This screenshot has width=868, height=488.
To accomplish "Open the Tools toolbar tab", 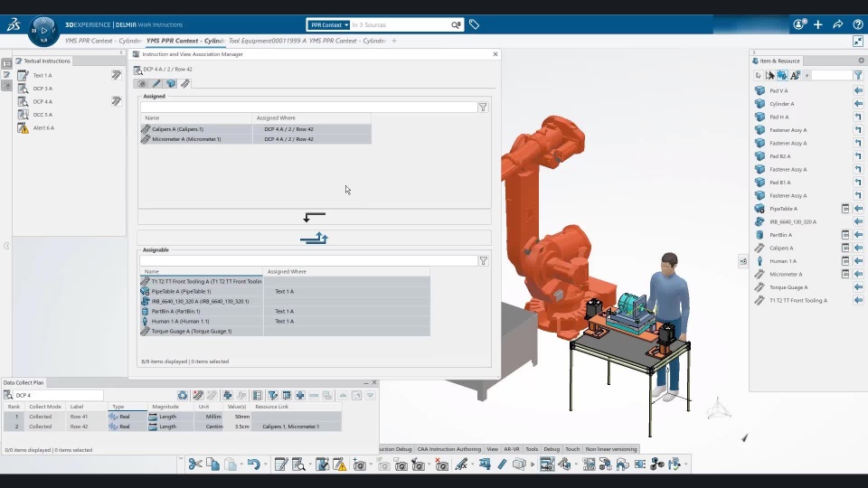I will pyautogui.click(x=532, y=449).
